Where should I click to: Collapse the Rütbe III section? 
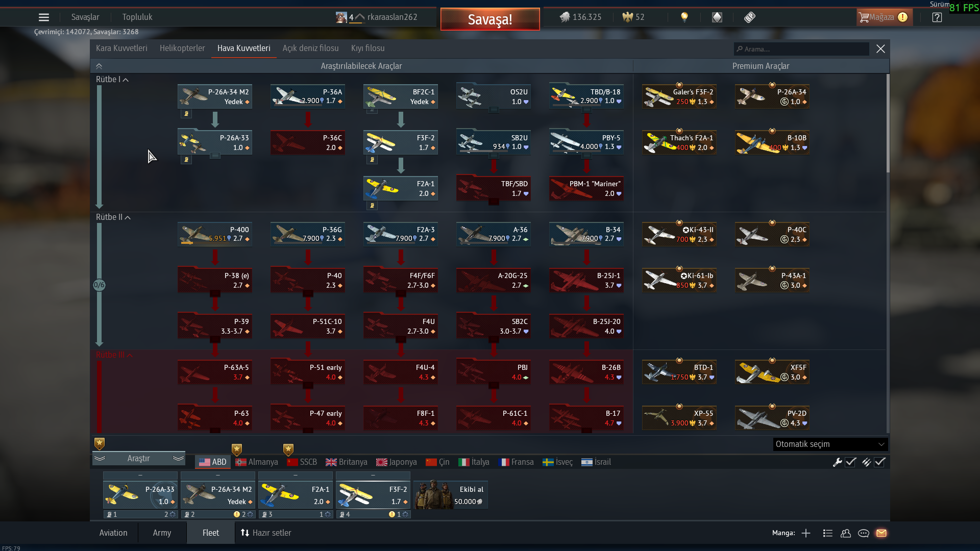pos(114,355)
